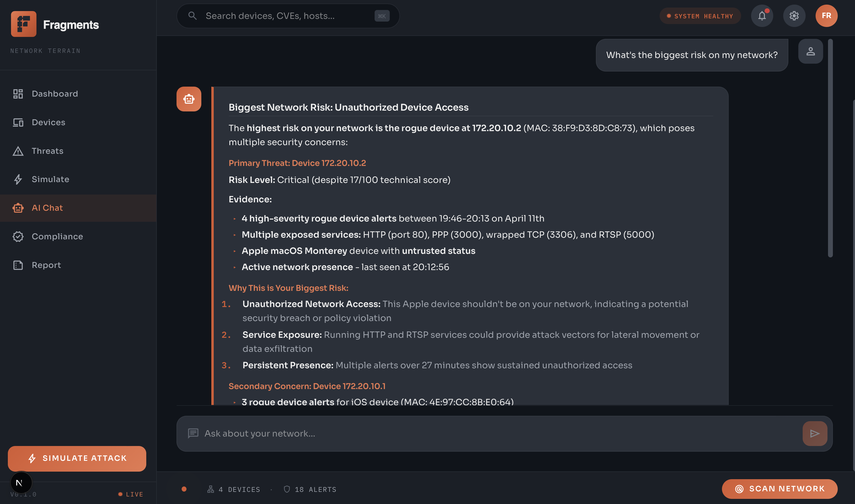Click the FR user avatar
855x504 pixels.
tap(826, 16)
